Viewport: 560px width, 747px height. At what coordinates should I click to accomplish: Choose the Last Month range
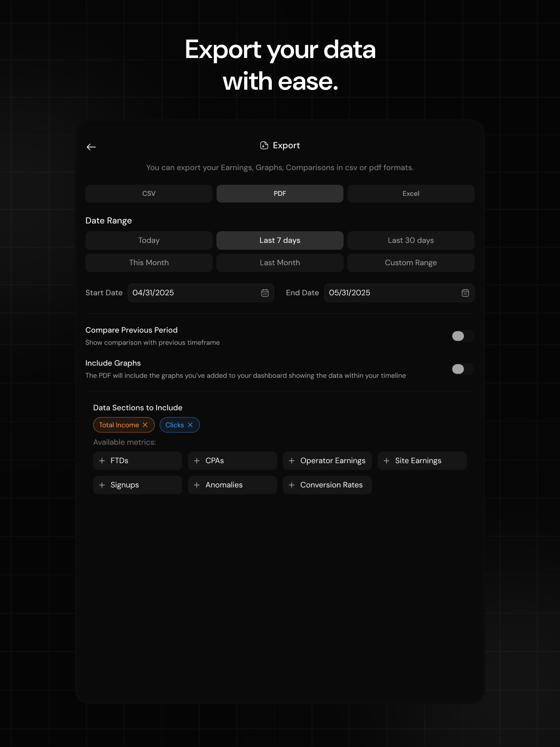(280, 263)
